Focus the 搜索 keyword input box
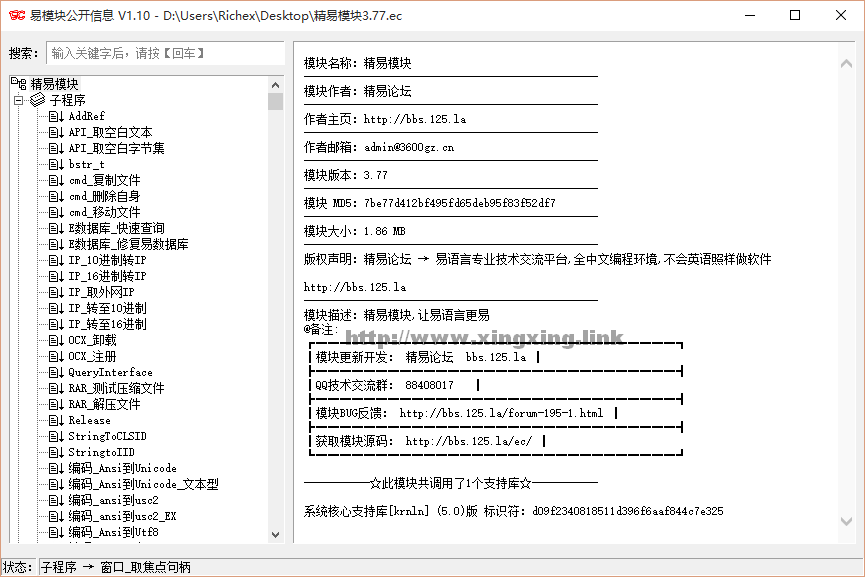Image resolution: width=865 pixels, height=577 pixels. [x=164, y=53]
